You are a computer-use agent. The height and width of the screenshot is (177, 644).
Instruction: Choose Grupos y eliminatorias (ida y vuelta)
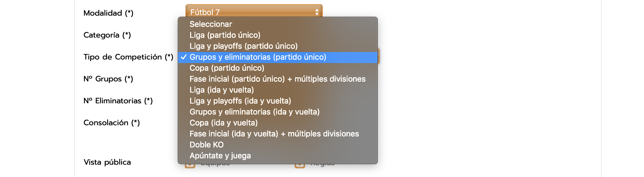click(x=254, y=112)
